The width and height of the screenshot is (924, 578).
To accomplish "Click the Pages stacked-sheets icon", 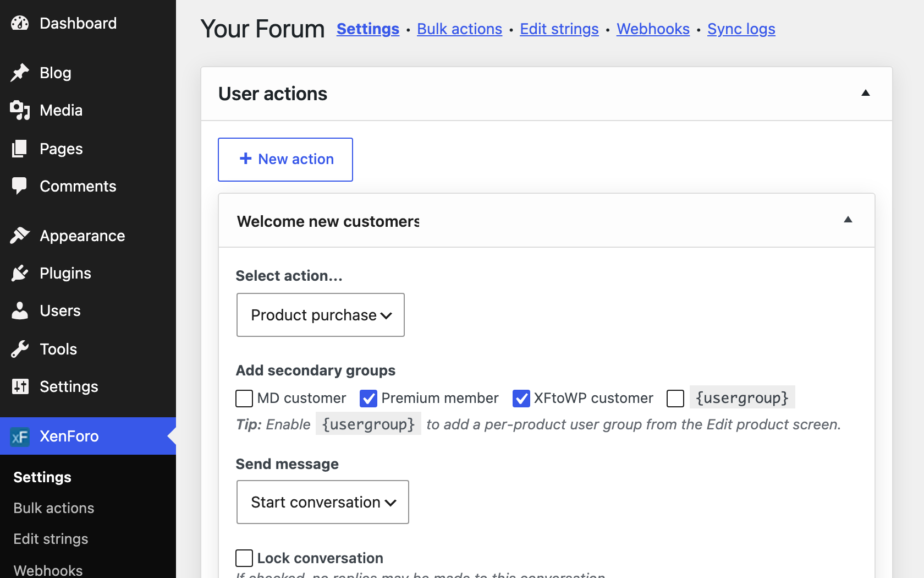I will point(20,149).
